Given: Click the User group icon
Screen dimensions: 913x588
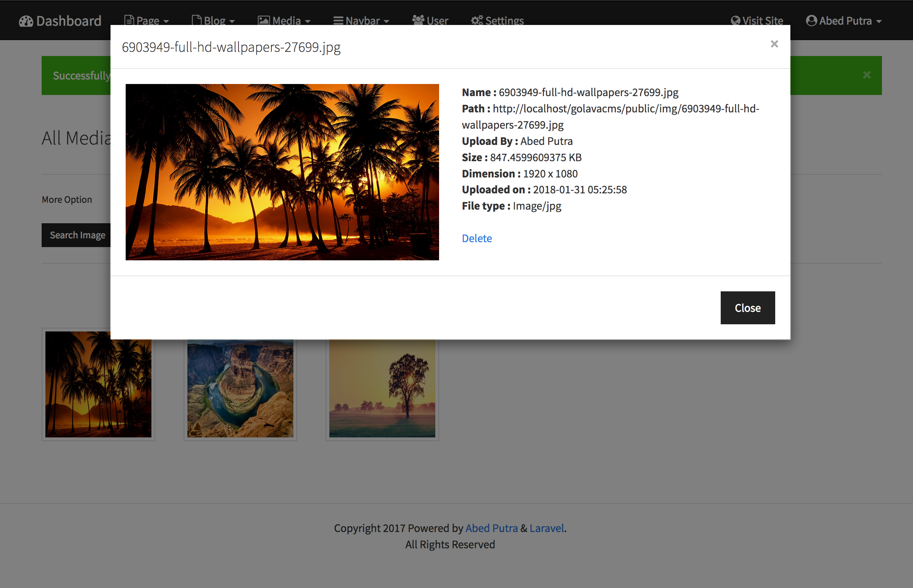Looking at the screenshot, I should pyautogui.click(x=418, y=20).
